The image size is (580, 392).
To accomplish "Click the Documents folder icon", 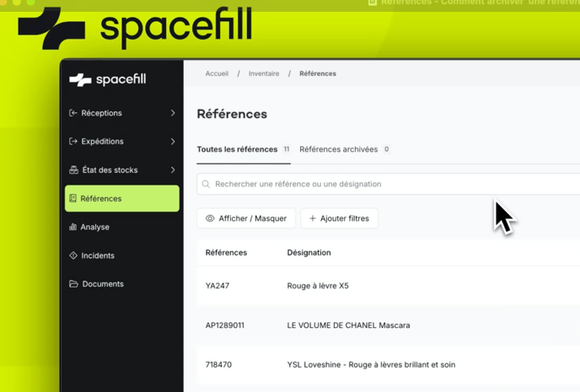I will pyautogui.click(x=73, y=284).
